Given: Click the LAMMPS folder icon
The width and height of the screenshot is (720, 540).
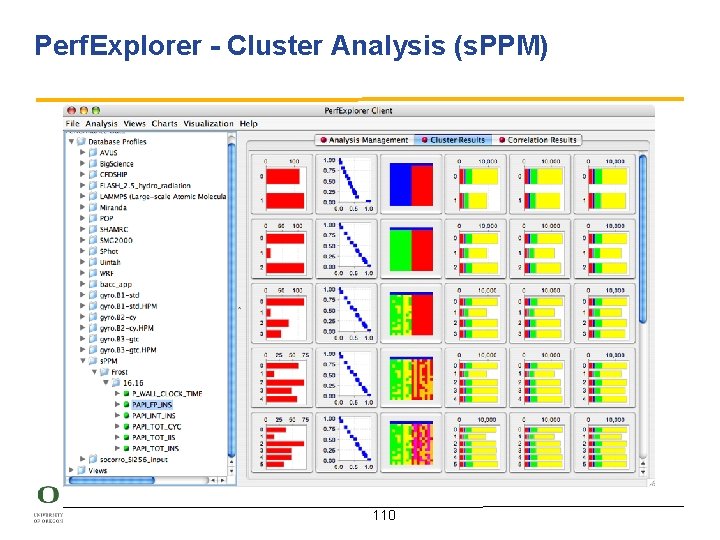Looking at the screenshot, I should [x=93, y=196].
